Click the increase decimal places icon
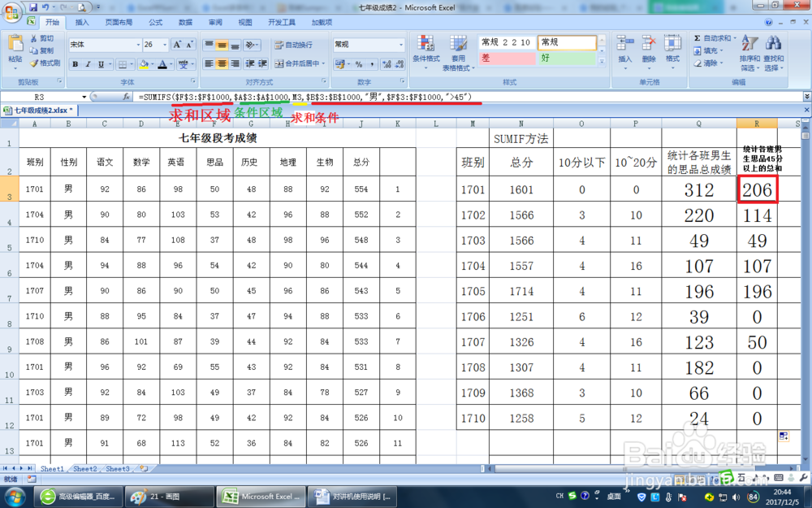This screenshot has width=812, height=508. point(387,63)
